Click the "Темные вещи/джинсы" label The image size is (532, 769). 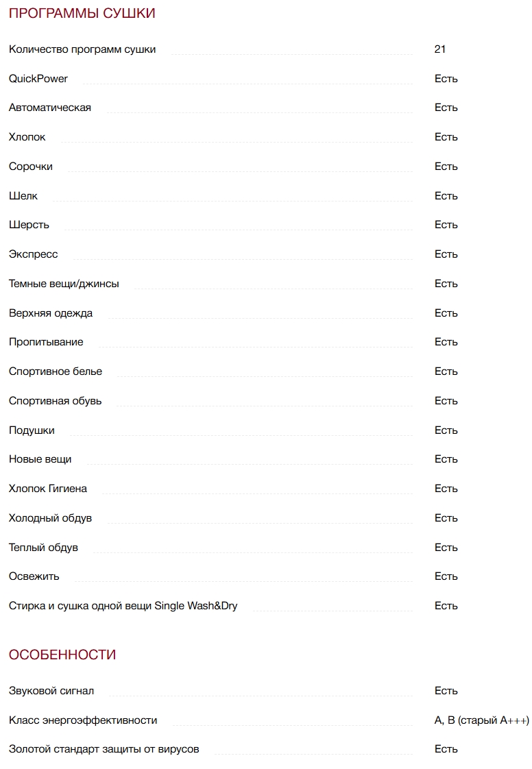click(64, 284)
